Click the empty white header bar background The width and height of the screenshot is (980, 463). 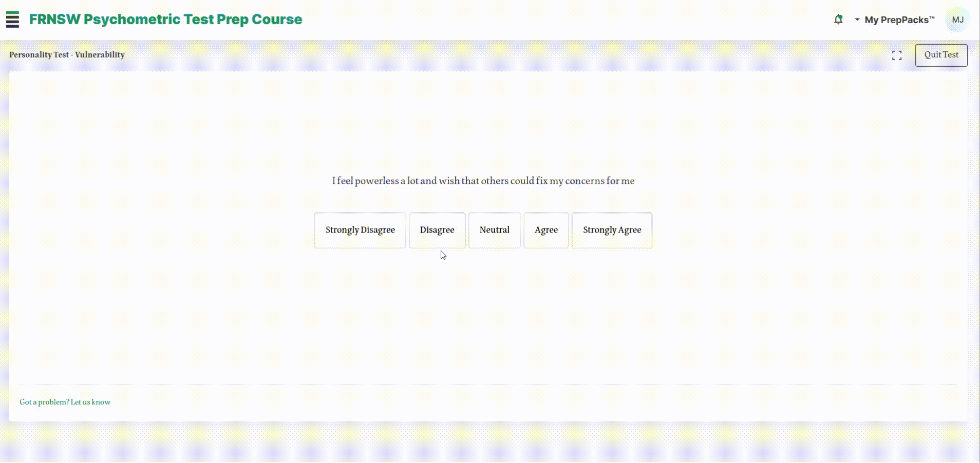[x=565, y=20]
